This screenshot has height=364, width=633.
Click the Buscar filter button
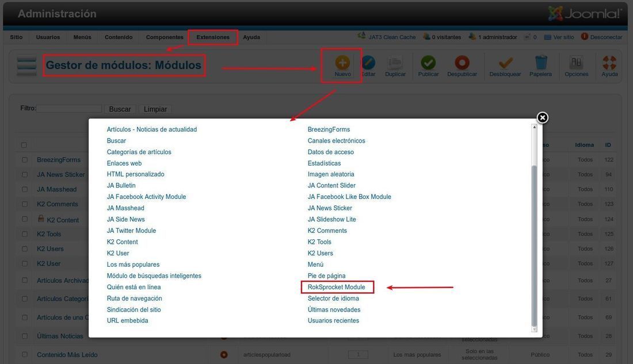tap(120, 109)
